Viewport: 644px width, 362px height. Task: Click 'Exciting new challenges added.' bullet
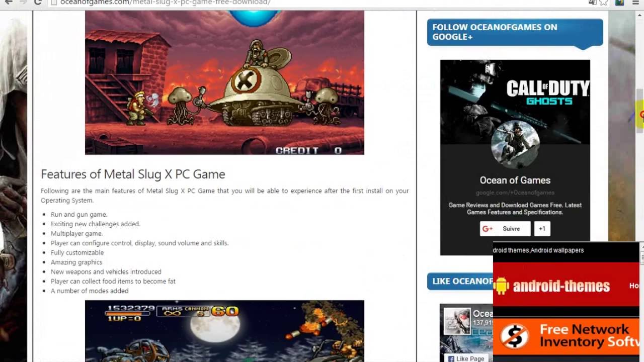(x=96, y=224)
